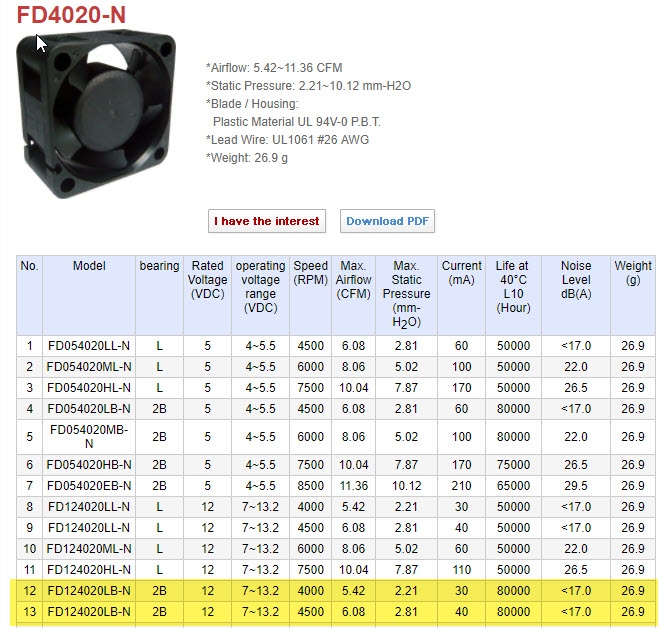Click the Lead Wire UL1061 spec line
The image size is (668, 628).
[x=288, y=140]
